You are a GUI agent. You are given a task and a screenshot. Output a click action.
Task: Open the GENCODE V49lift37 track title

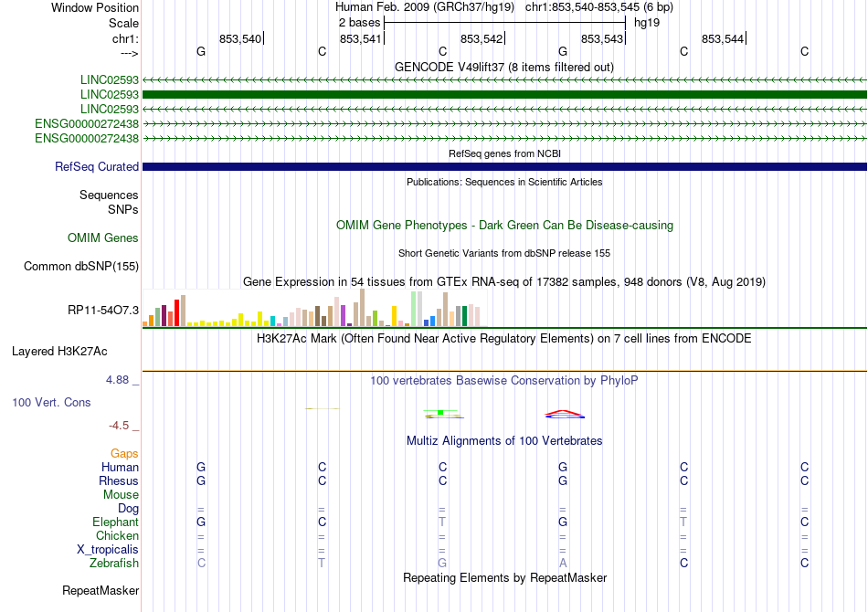click(504, 67)
